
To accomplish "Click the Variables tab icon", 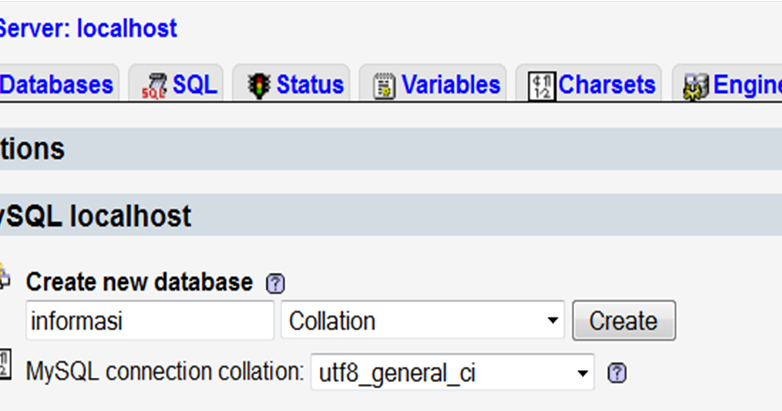I will tap(385, 86).
